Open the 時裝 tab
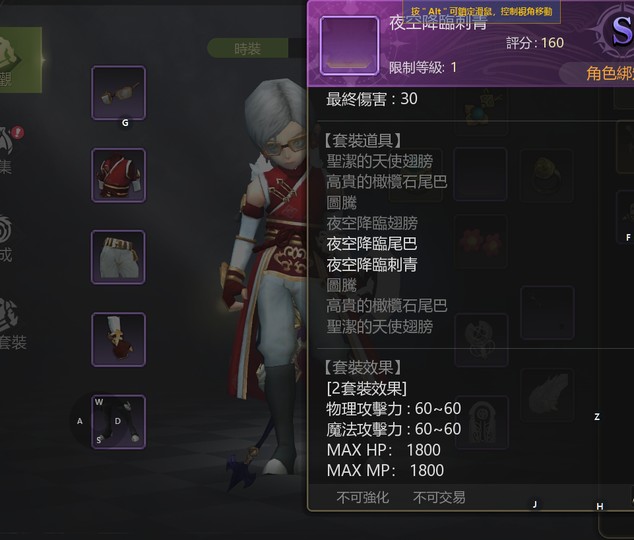634x540 pixels. 247,49
